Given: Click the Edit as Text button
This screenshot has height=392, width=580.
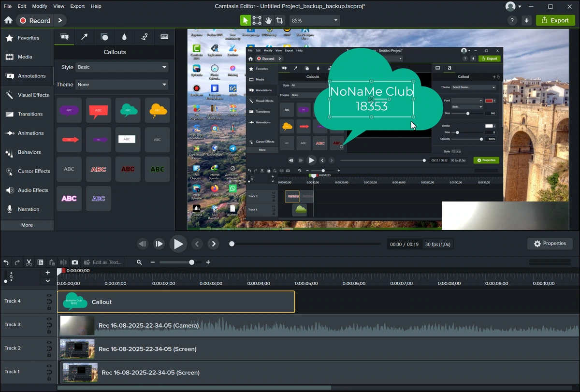Looking at the screenshot, I should 102,262.
